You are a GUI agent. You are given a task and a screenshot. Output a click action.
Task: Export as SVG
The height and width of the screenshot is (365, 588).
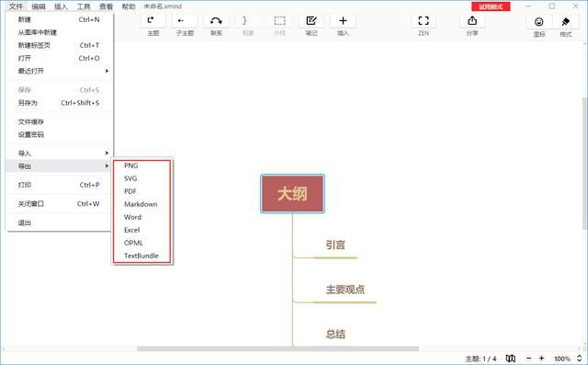(x=141, y=178)
